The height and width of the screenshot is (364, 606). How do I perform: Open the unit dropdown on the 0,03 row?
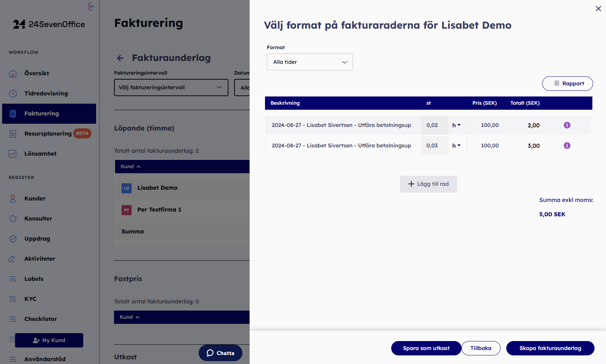pos(456,146)
